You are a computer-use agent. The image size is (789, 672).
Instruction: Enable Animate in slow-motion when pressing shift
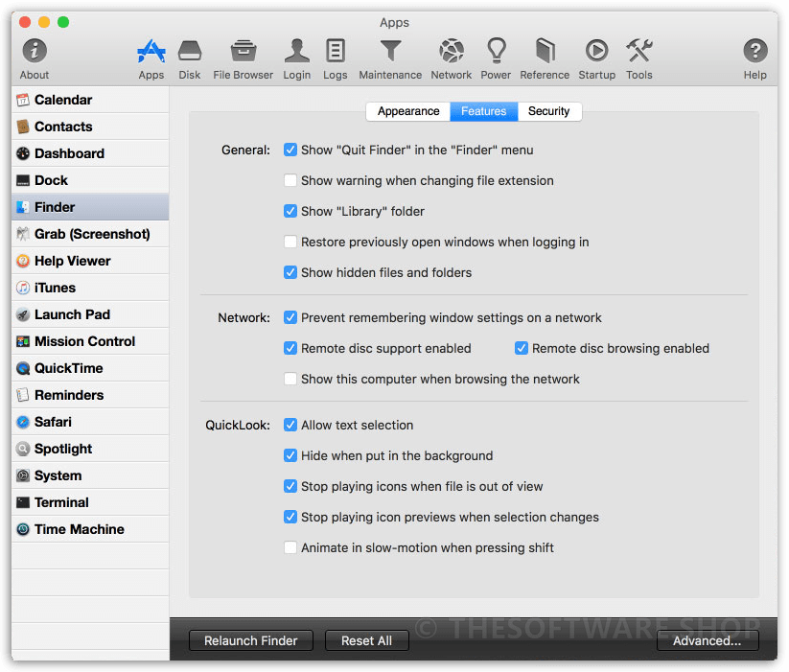click(290, 547)
